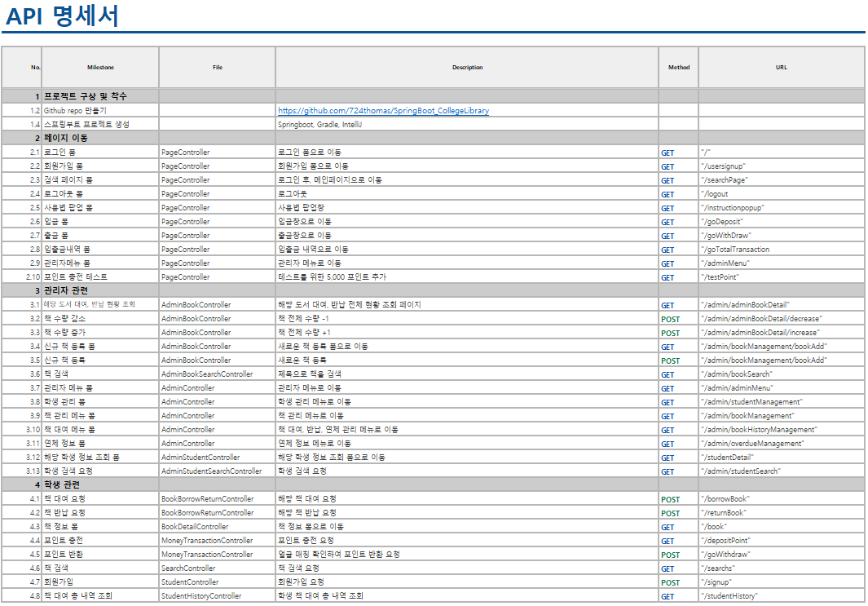868x606 pixels.
Task: Click the "/goTotalTransaction" URL cell
Action: tap(781, 250)
